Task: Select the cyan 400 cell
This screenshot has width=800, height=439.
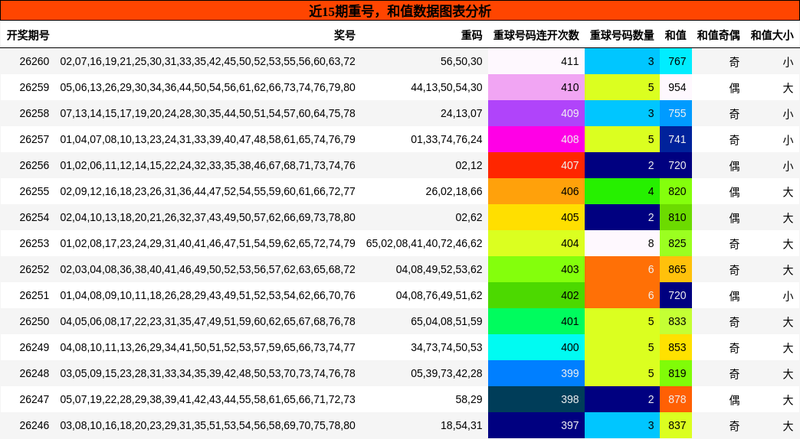Action: tap(536, 348)
